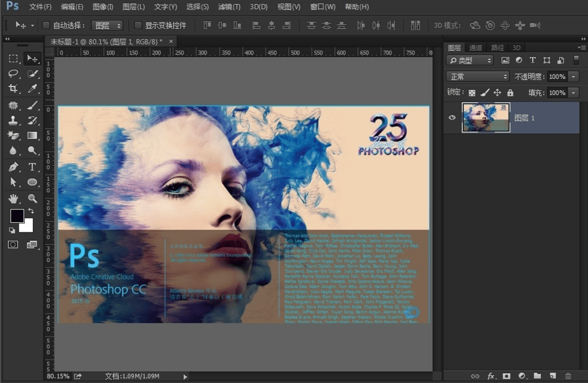This screenshot has height=383, width=588.
Task: Select the Gradient tool
Action: [32, 135]
